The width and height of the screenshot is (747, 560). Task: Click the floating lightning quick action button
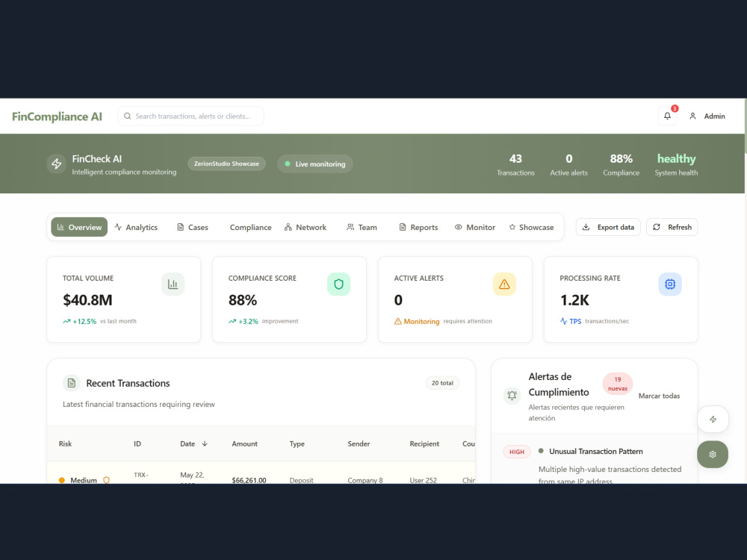pyautogui.click(x=713, y=419)
